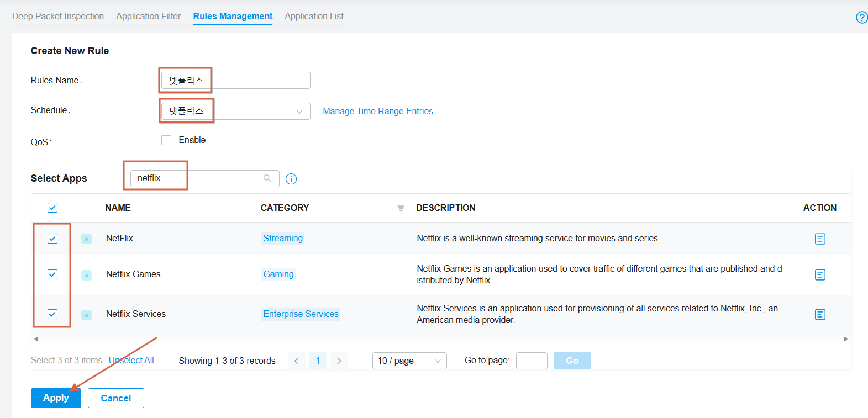Open the 10 / page size dropdown
Viewport: 868px width, 418px height.
409,361
